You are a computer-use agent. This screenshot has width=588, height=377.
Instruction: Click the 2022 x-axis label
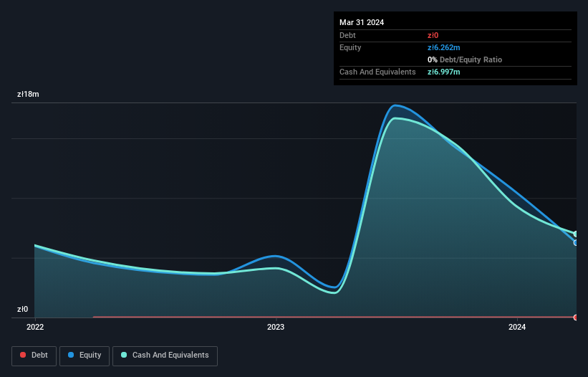pyautogui.click(x=35, y=327)
